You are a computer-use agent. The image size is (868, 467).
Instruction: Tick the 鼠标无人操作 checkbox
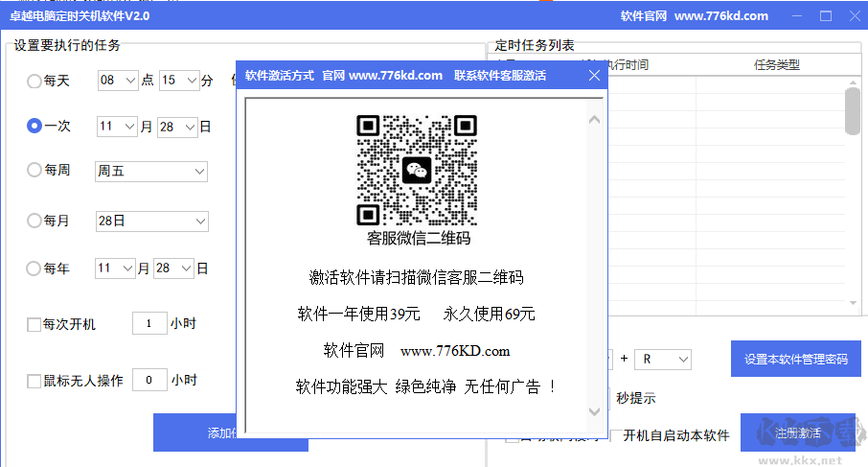click(x=34, y=381)
